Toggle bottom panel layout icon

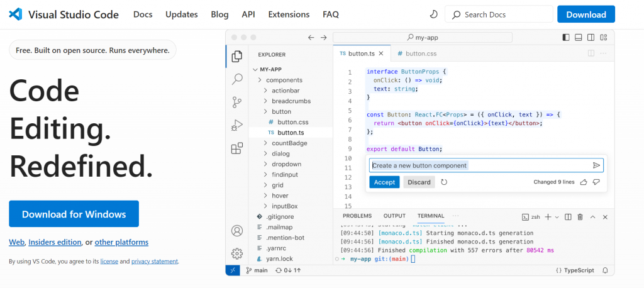579,37
